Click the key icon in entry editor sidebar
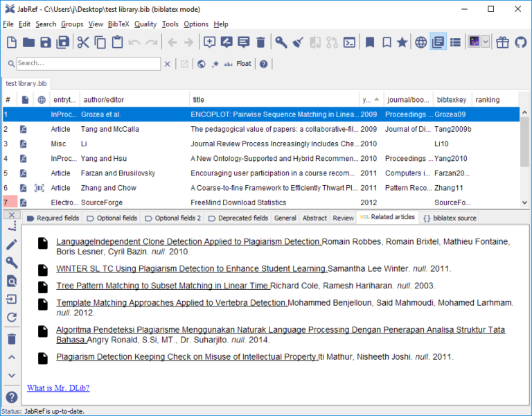The width and height of the screenshot is (532, 416). point(12,263)
